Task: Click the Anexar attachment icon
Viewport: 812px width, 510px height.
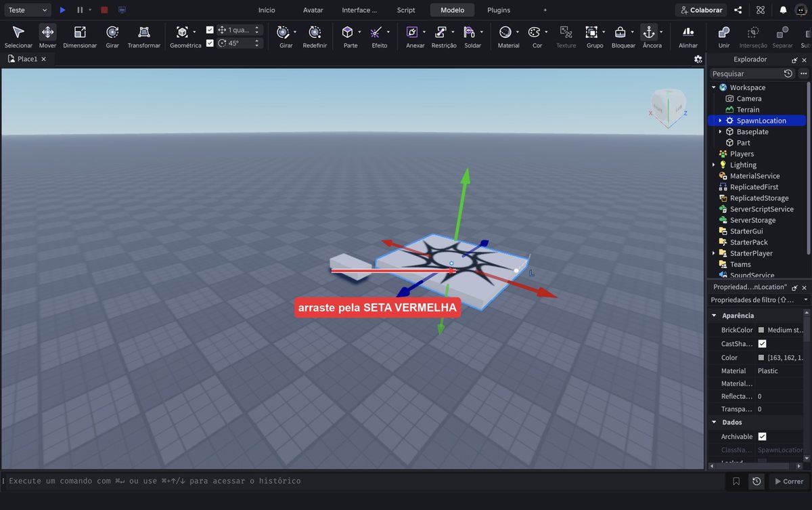Action: [x=412, y=32]
